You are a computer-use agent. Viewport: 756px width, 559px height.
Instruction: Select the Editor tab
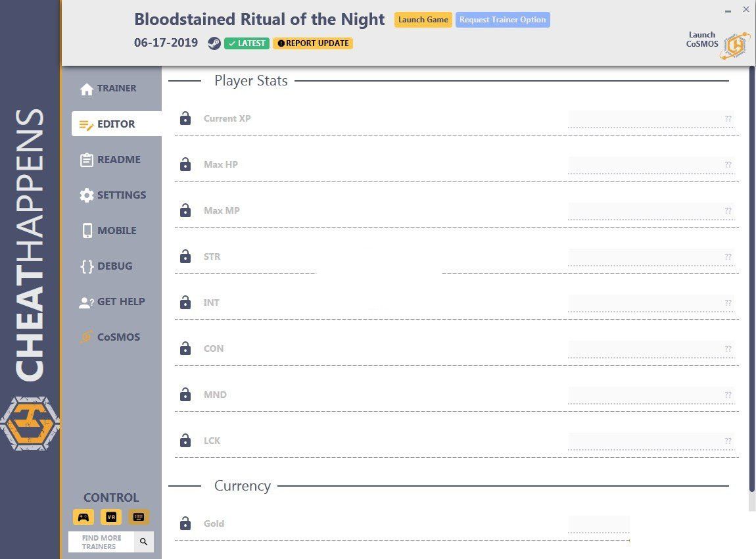point(116,124)
